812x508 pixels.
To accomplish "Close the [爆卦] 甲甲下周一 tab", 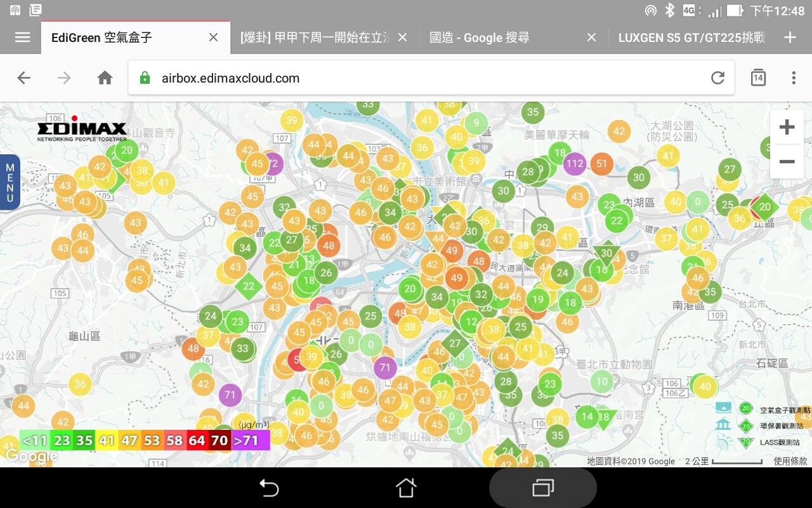I will pos(402,37).
